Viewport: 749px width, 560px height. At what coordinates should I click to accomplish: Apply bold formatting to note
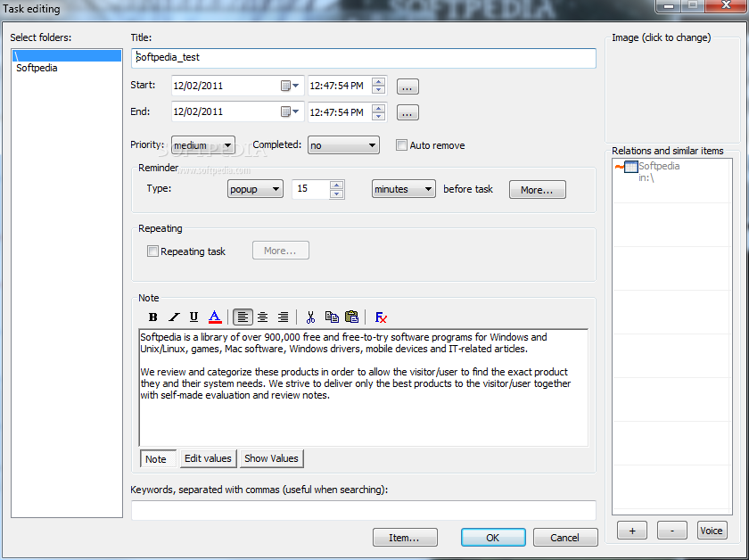152,317
